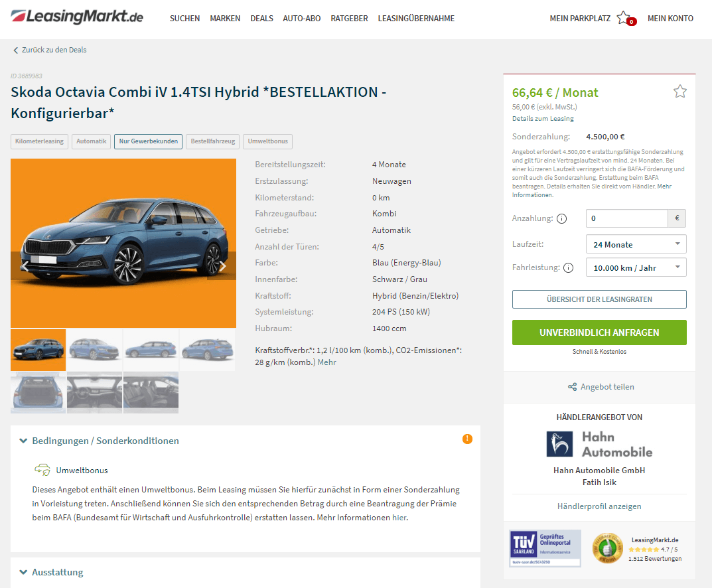Go to the DEALS page
The width and height of the screenshot is (712, 588).
262,19
